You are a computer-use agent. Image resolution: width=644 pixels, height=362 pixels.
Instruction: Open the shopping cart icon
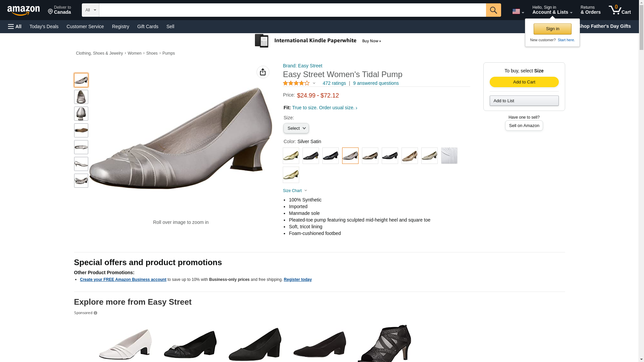pos(620,10)
